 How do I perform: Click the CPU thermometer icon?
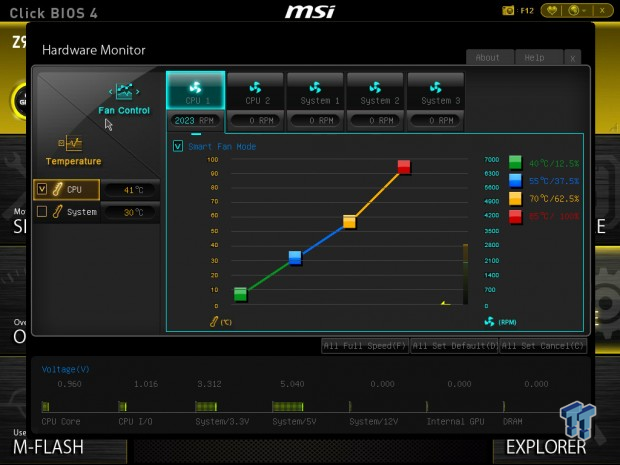[x=57, y=189]
